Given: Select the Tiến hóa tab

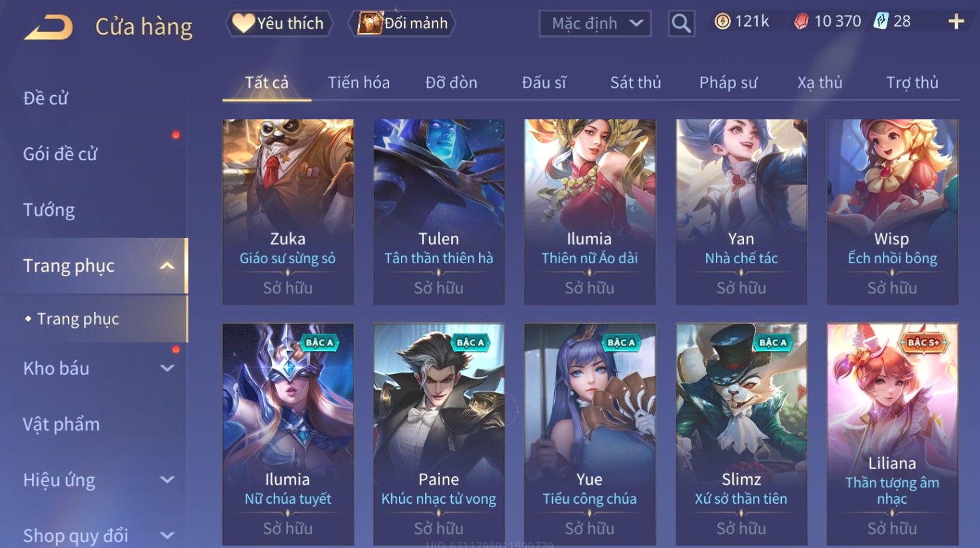Looking at the screenshot, I should (359, 83).
